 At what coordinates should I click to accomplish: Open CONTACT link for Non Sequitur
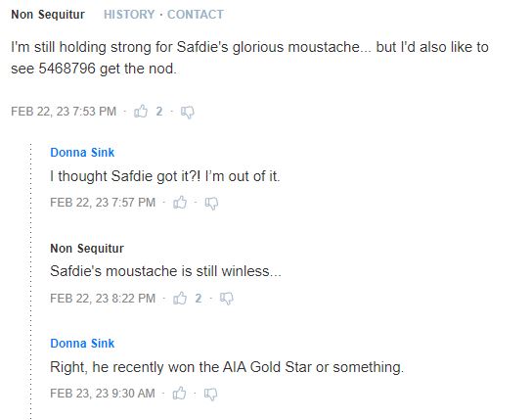pyautogui.click(x=196, y=15)
